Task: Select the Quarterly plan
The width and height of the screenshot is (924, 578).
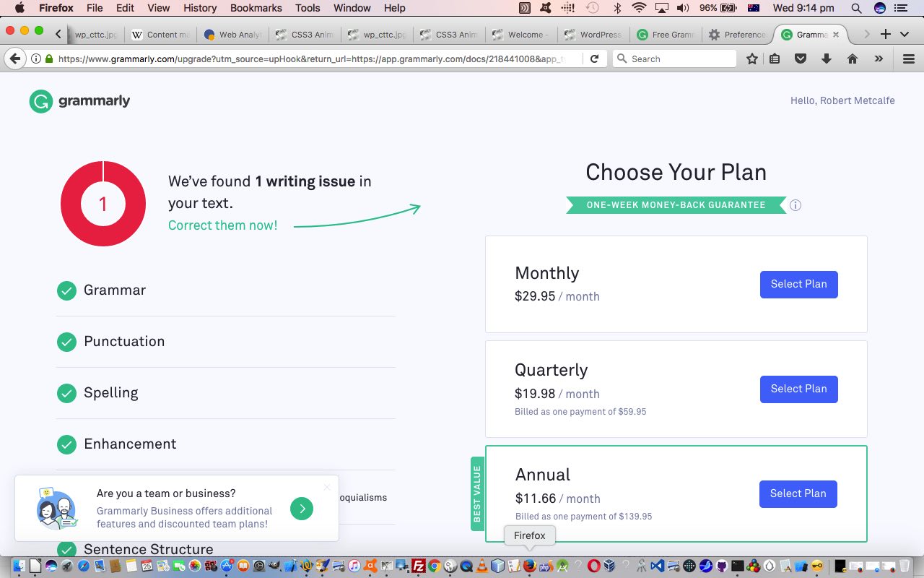Action: coord(798,389)
